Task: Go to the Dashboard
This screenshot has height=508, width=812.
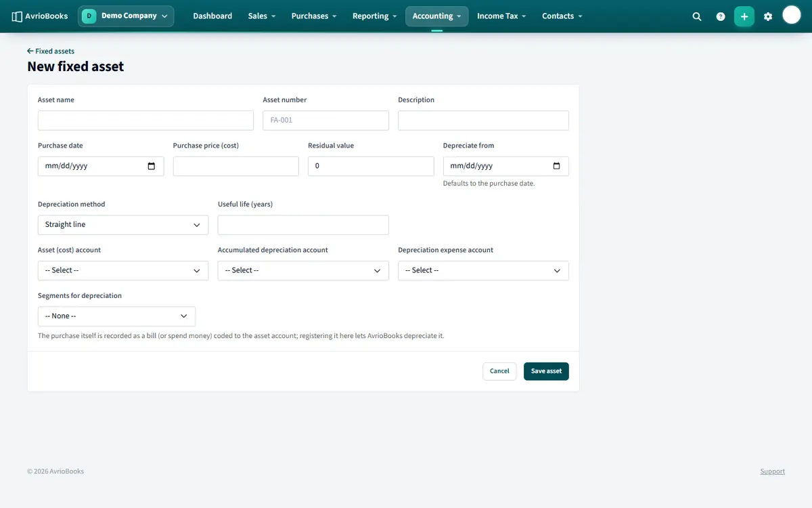Action: 212,16
